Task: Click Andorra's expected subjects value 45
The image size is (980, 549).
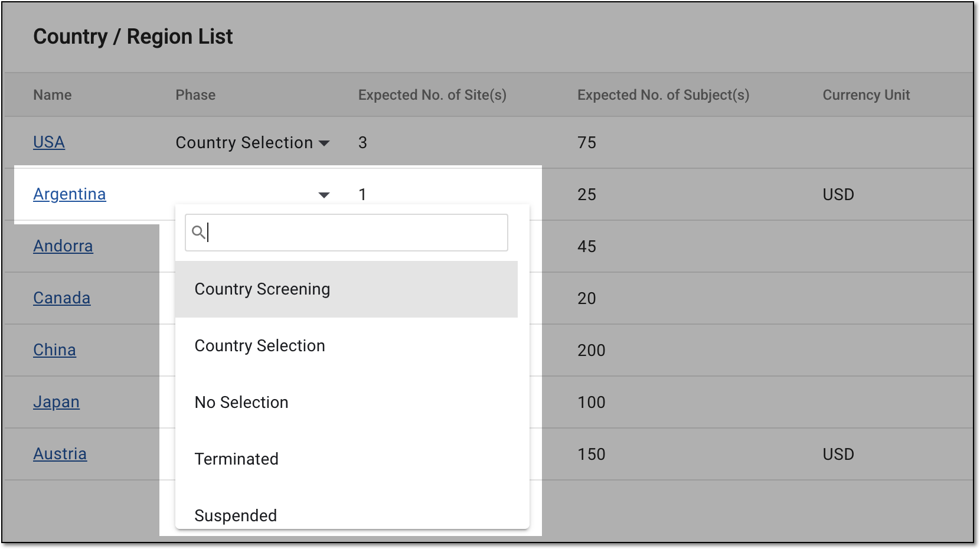Action: [587, 247]
